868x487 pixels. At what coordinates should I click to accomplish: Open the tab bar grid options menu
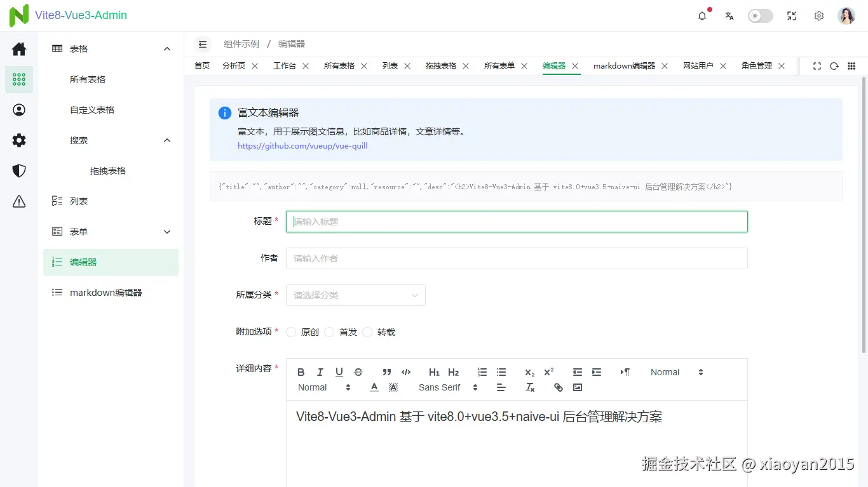pyautogui.click(x=851, y=66)
